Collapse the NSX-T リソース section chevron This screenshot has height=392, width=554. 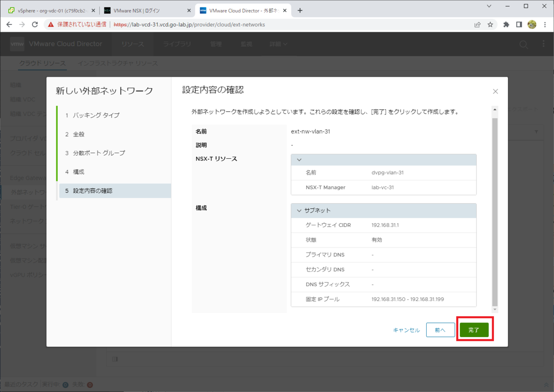click(x=299, y=160)
